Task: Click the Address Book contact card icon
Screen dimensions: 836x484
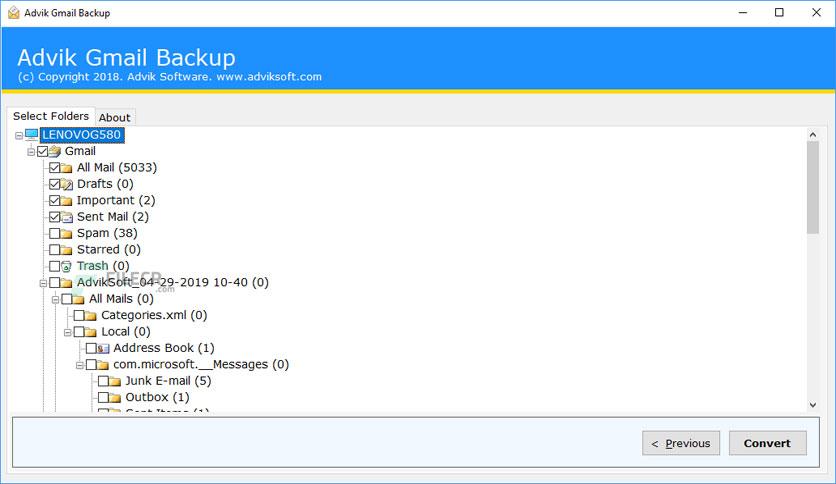Action: click(x=103, y=349)
